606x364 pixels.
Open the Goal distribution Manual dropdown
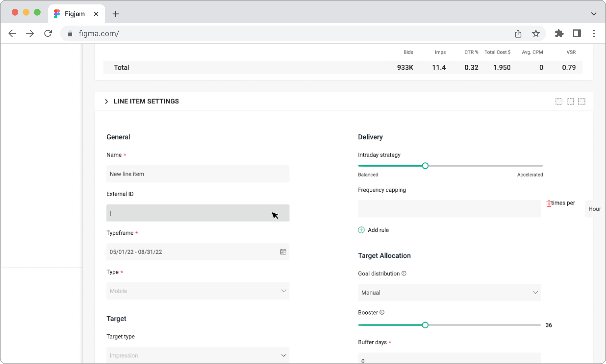(x=449, y=293)
